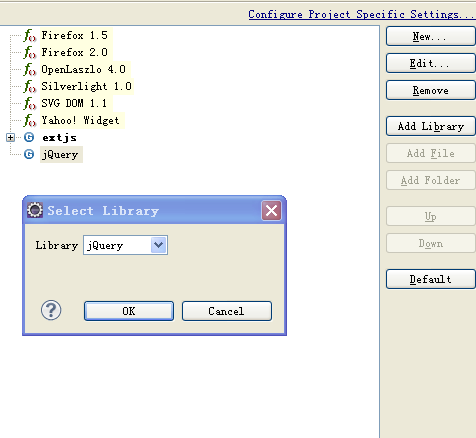Click the Default button
476x438 pixels.
pos(431,279)
